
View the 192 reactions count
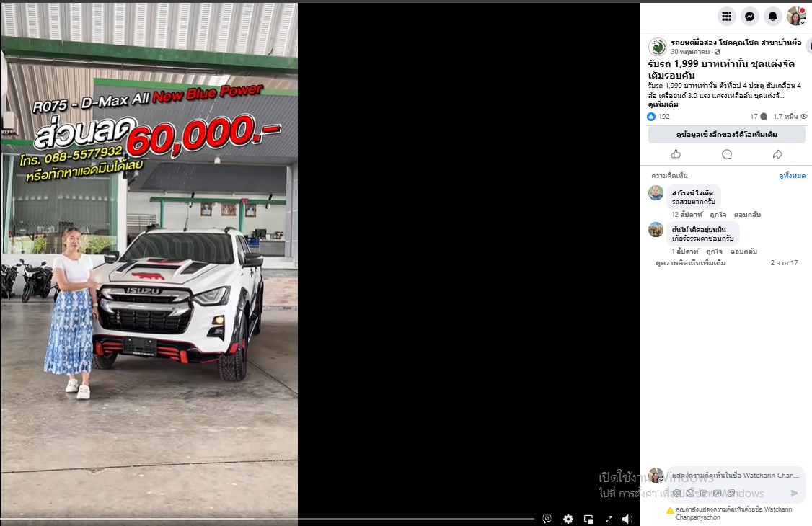pyautogui.click(x=664, y=117)
